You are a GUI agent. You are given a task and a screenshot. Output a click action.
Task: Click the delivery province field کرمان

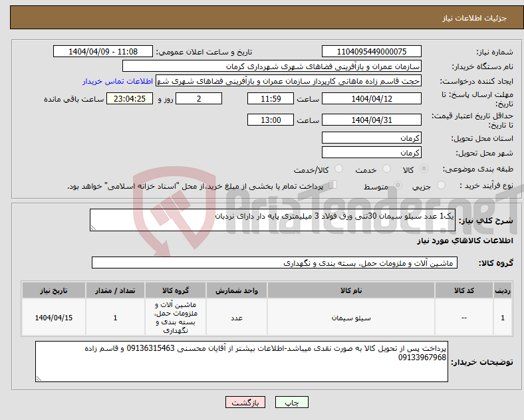[372, 138]
